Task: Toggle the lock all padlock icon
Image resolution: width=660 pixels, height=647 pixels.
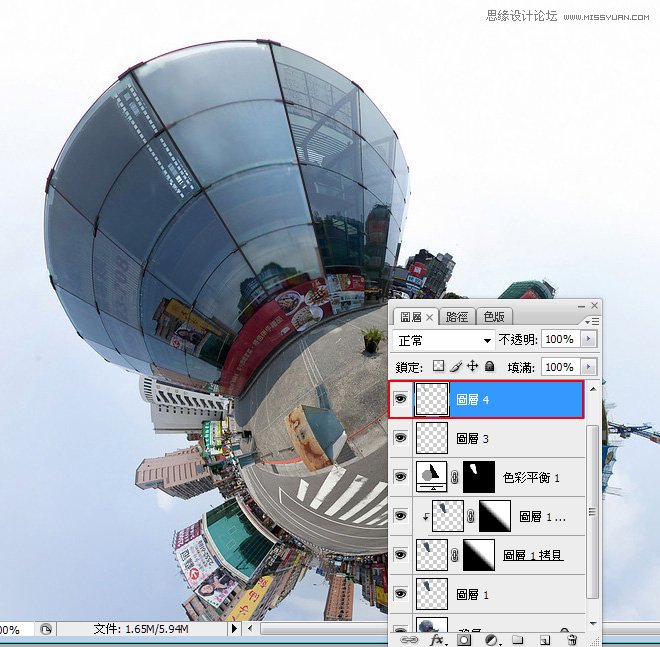Action: pyautogui.click(x=490, y=367)
